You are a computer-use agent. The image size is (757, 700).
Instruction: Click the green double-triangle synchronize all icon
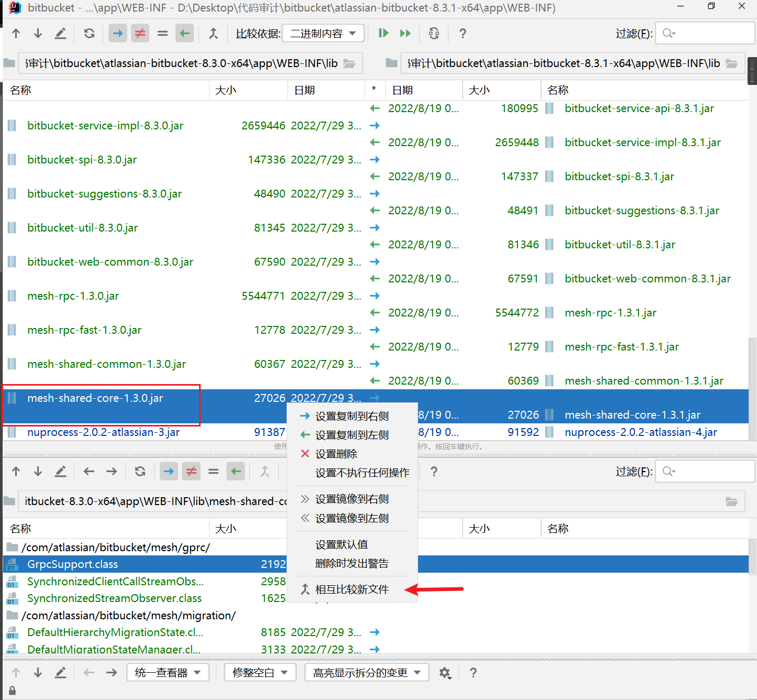tap(405, 34)
